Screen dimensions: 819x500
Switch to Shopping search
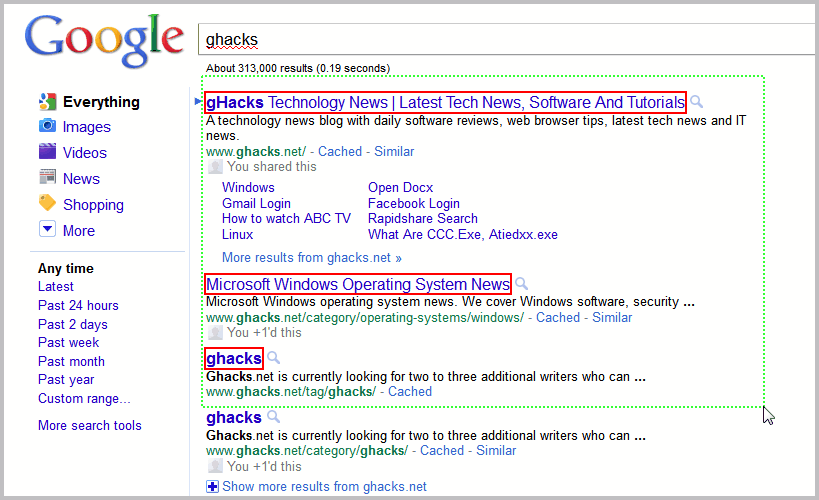click(93, 205)
